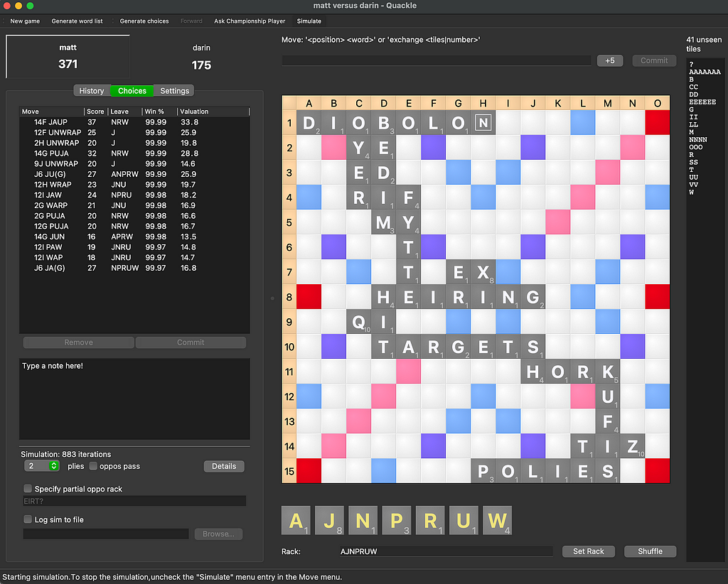This screenshot has height=584, width=728.
Task: Click the Set Rack button
Action: pyautogui.click(x=588, y=551)
